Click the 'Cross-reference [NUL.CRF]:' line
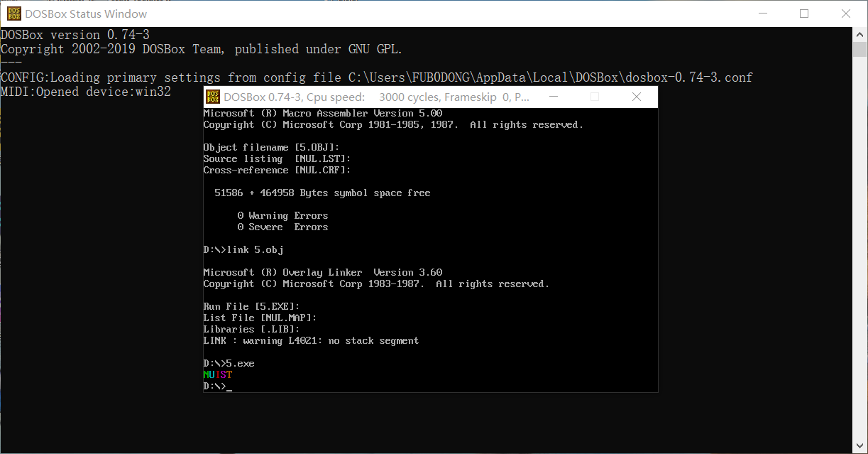 coord(278,171)
